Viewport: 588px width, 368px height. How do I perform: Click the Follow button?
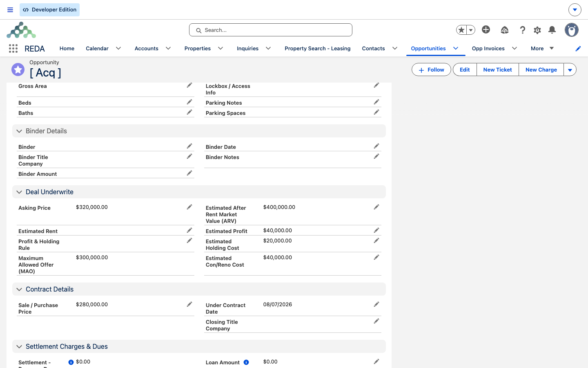pyautogui.click(x=431, y=70)
